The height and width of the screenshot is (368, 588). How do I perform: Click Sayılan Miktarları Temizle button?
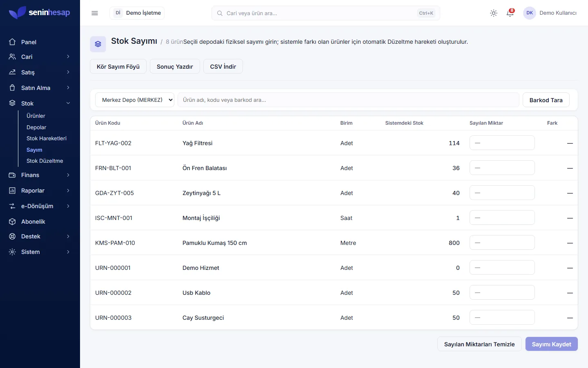click(479, 344)
